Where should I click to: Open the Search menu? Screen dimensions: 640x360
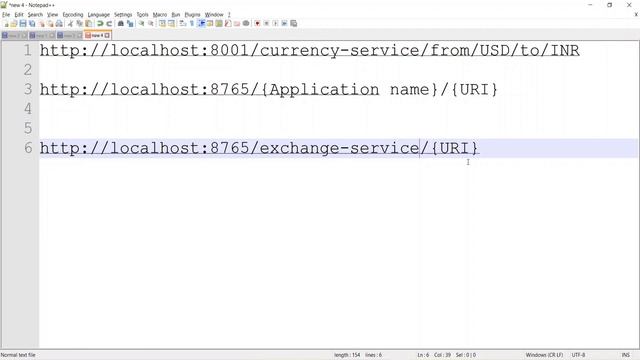click(35, 15)
